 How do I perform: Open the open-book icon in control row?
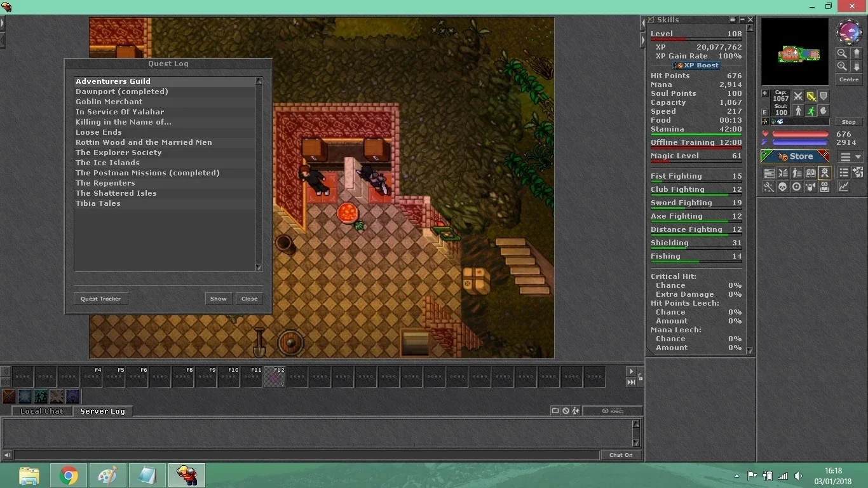click(810, 172)
